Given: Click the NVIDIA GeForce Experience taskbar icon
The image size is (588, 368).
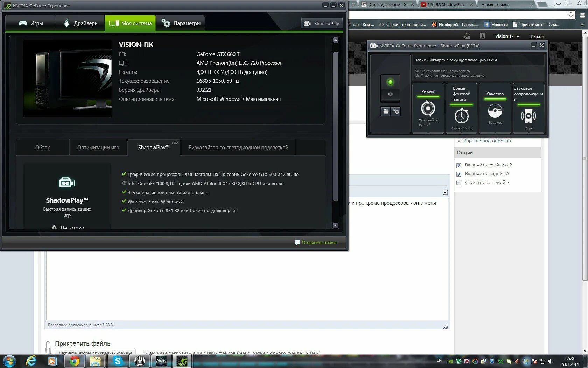Looking at the screenshot, I should (182, 361).
